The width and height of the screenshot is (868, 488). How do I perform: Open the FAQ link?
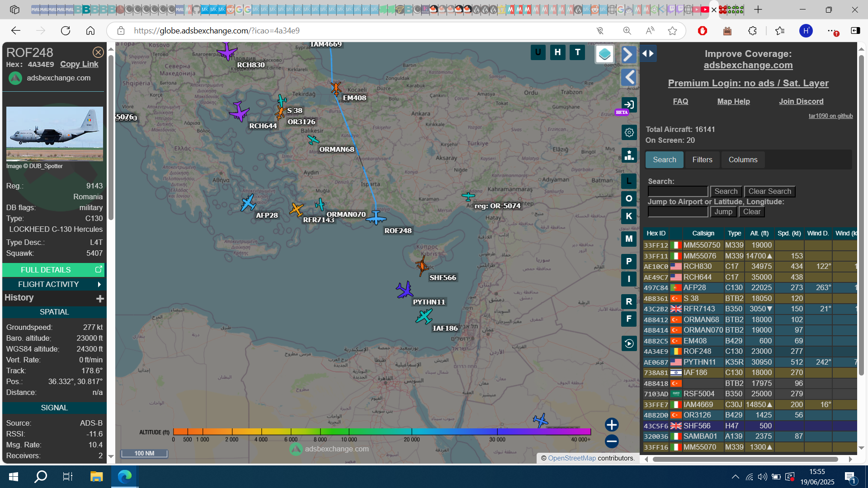coord(680,102)
